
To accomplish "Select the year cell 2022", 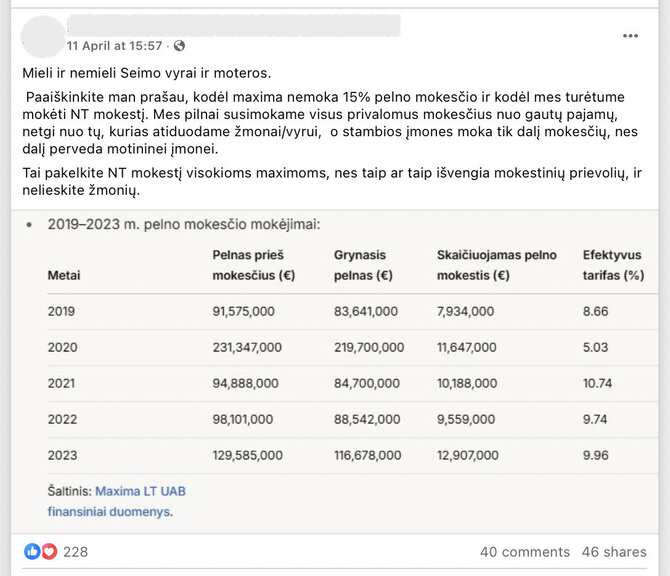I will [62, 419].
